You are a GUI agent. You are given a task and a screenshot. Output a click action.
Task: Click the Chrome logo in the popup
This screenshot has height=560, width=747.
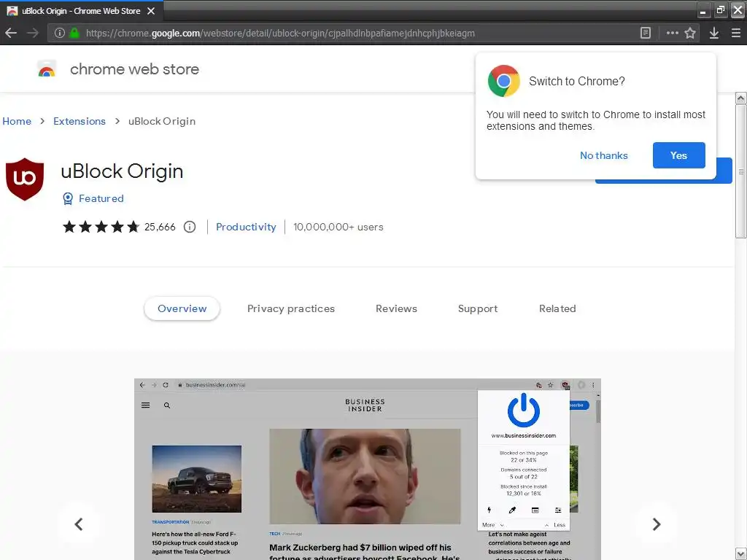click(x=503, y=81)
